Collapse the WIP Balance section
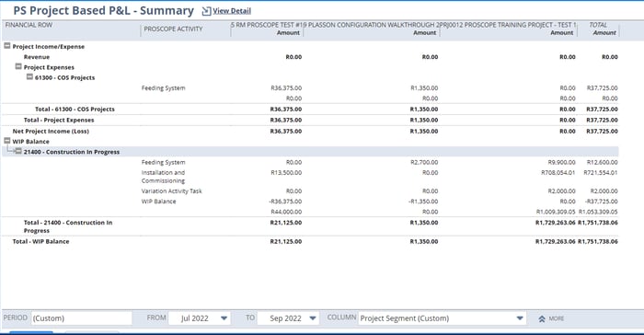The height and width of the screenshot is (335, 644). 7,141
